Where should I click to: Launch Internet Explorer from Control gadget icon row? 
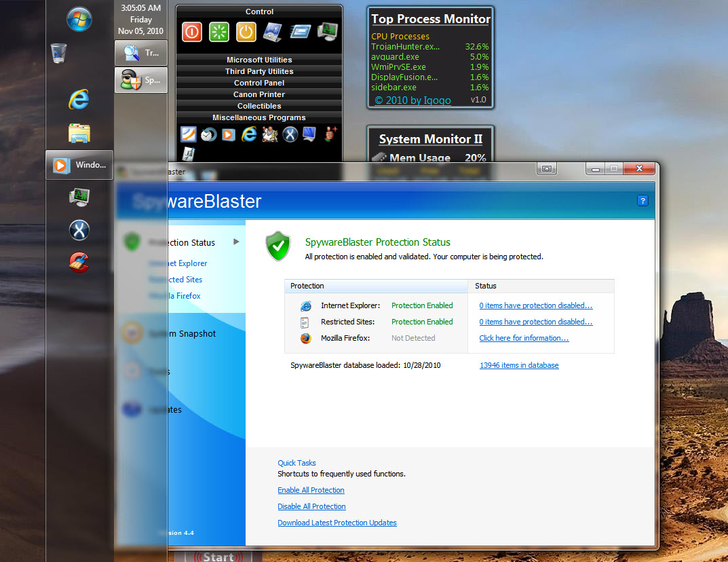point(249,134)
